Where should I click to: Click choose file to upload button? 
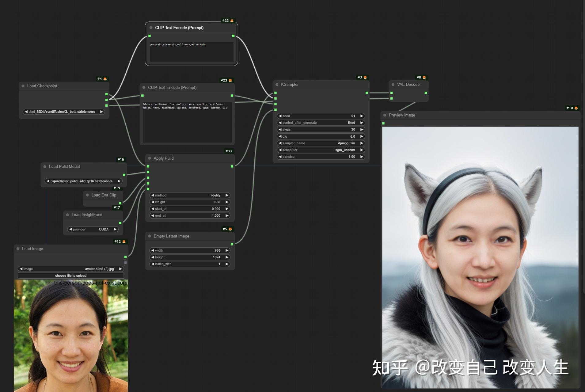pos(71,276)
